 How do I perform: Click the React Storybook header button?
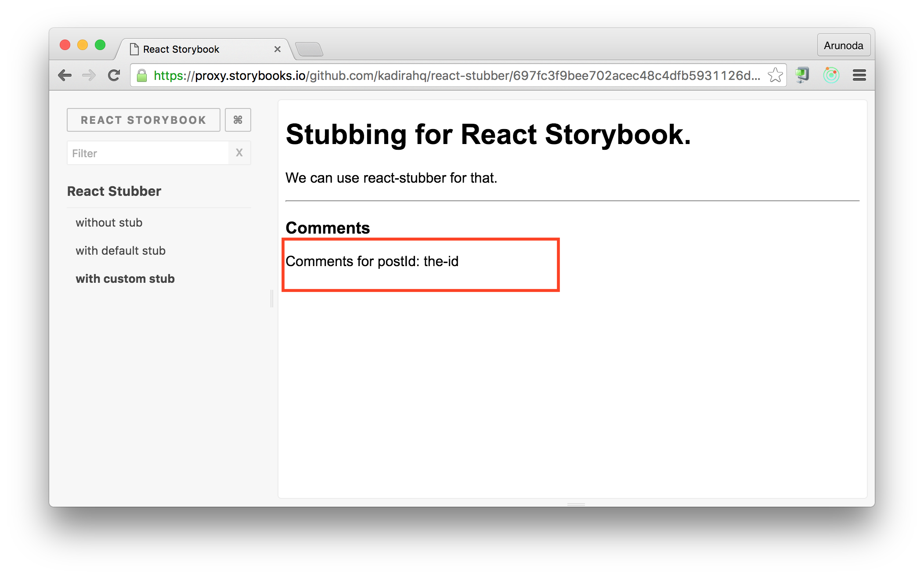coord(143,120)
